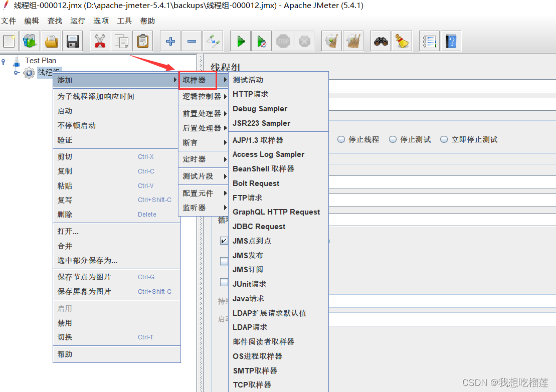The height and width of the screenshot is (392, 556).
Task: Click the Clear All double-broom icon
Action: click(353, 41)
